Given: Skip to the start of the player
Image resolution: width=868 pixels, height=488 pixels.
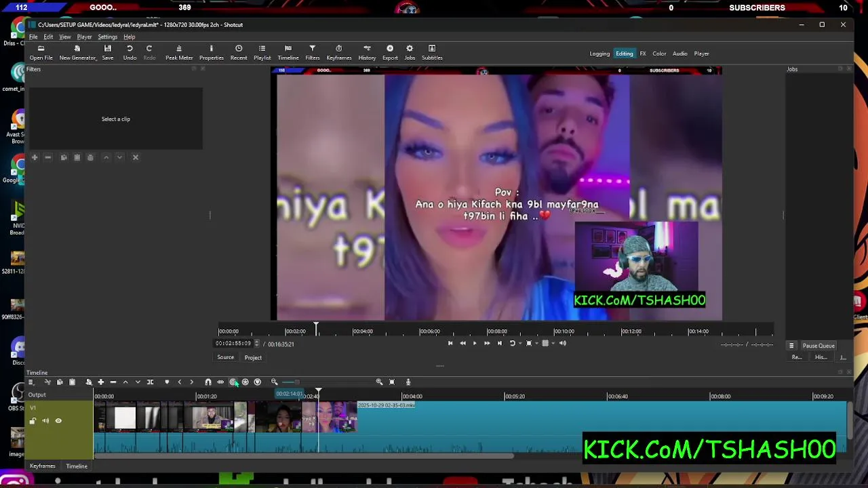Looking at the screenshot, I should [x=450, y=343].
